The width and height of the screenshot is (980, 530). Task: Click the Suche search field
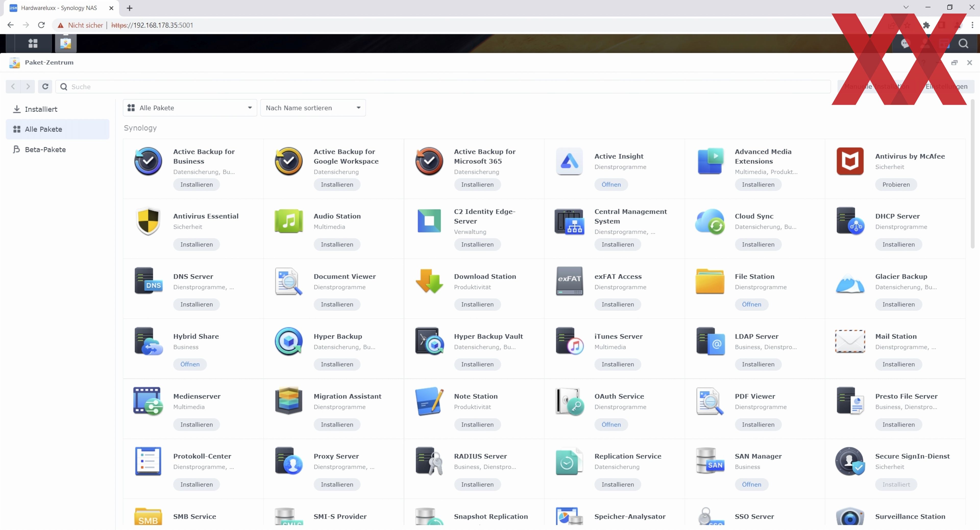(x=443, y=87)
